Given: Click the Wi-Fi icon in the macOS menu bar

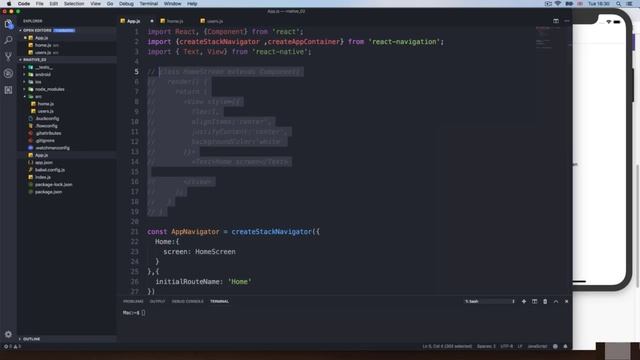Looking at the screenshot, I should click(558, 4).
